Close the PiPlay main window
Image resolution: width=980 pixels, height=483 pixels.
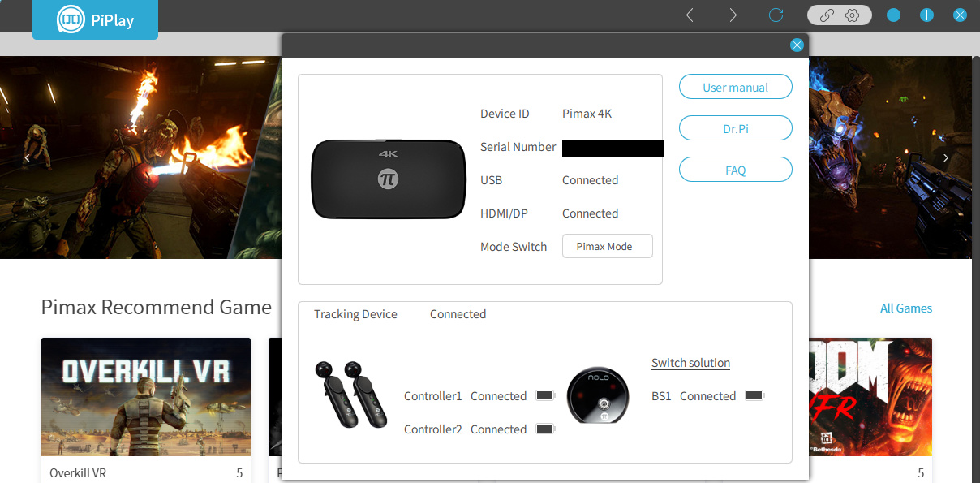click(x=960, y=15)
